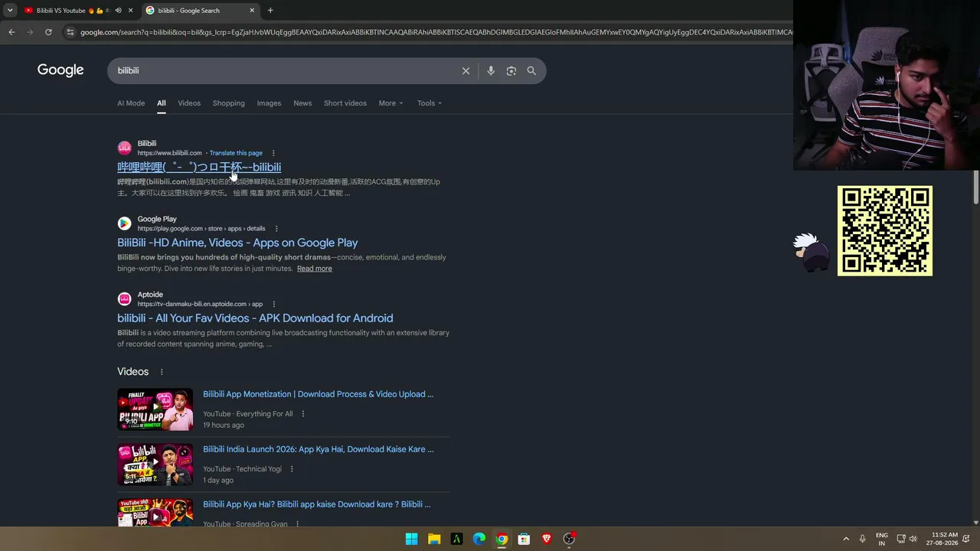Go back to the previous page
Screen dimensions: 980x551
point(11,32)
